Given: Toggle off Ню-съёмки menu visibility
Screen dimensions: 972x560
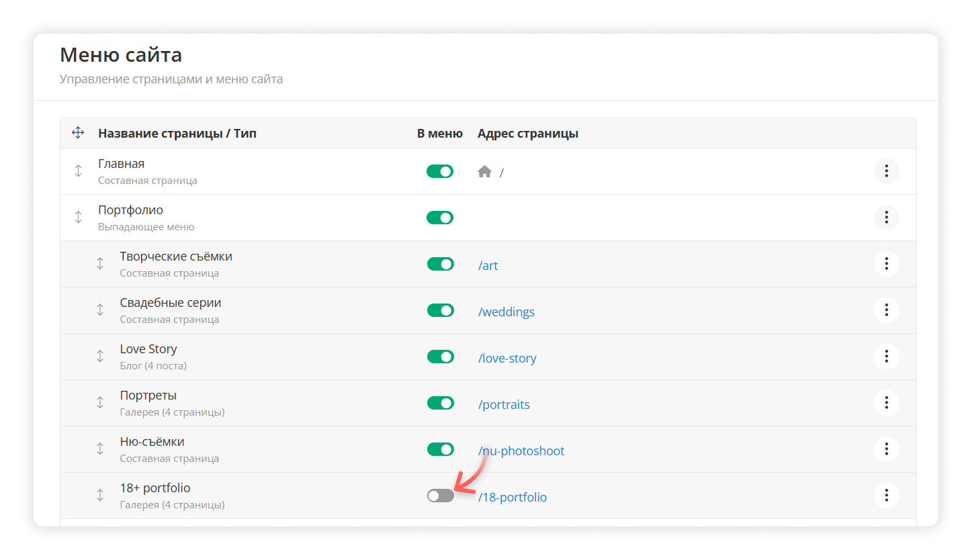Looking at the screenshot, I should pyautogui.click(x=440, y=449).
